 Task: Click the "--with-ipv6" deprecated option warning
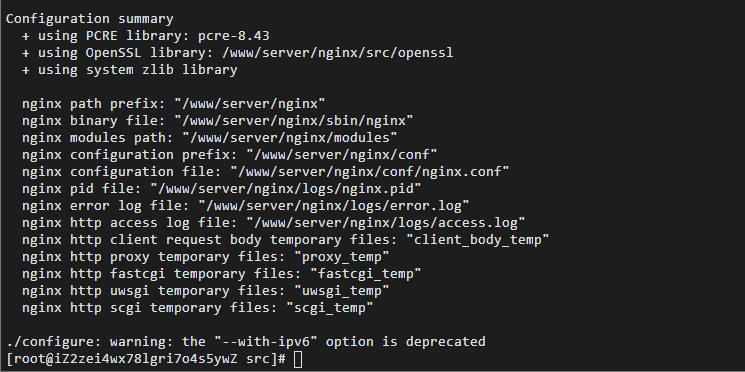tap(246, 342)
